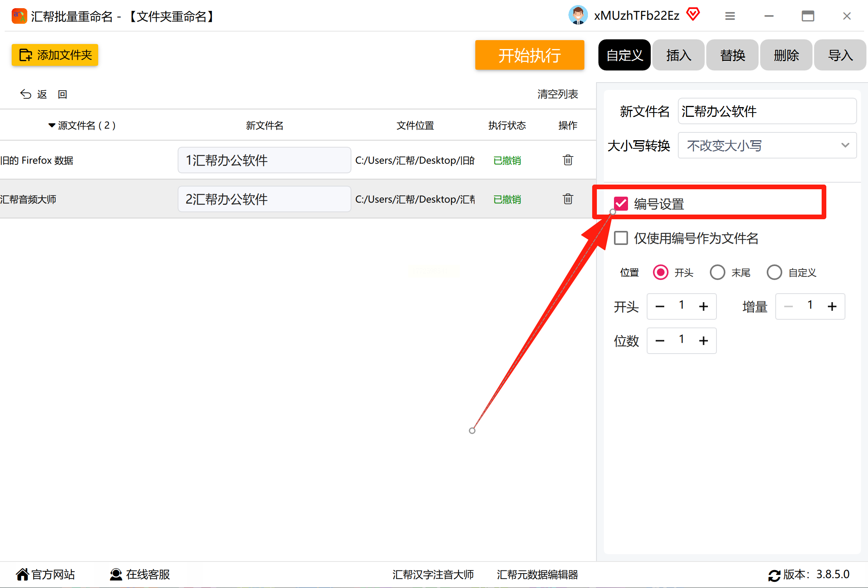Uncheck the 编号设置 checkbox
868x588 pixels.
click(x=621, y=204)
